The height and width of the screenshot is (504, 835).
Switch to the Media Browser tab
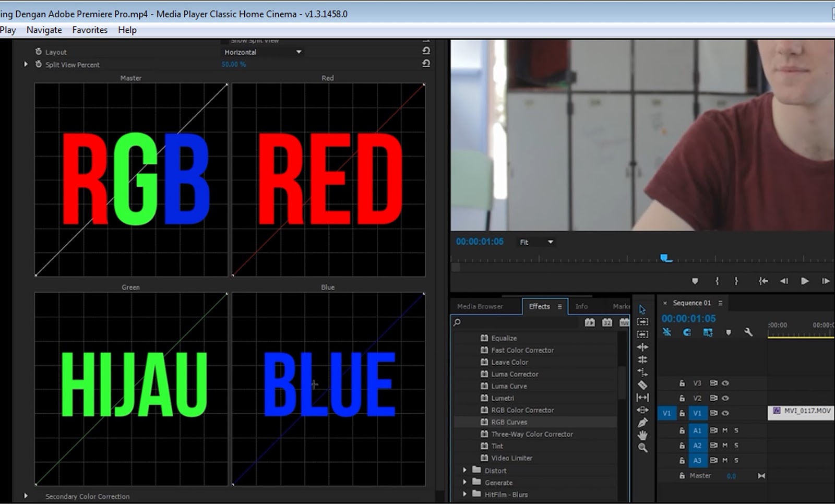click(x=479, y=306)
